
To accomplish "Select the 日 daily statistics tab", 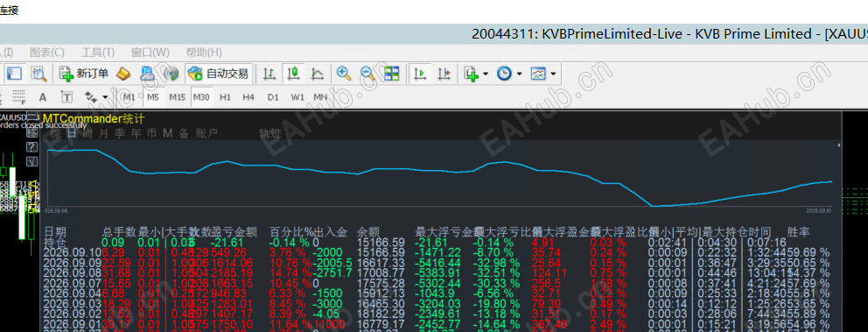I will (x=72, y=133).
